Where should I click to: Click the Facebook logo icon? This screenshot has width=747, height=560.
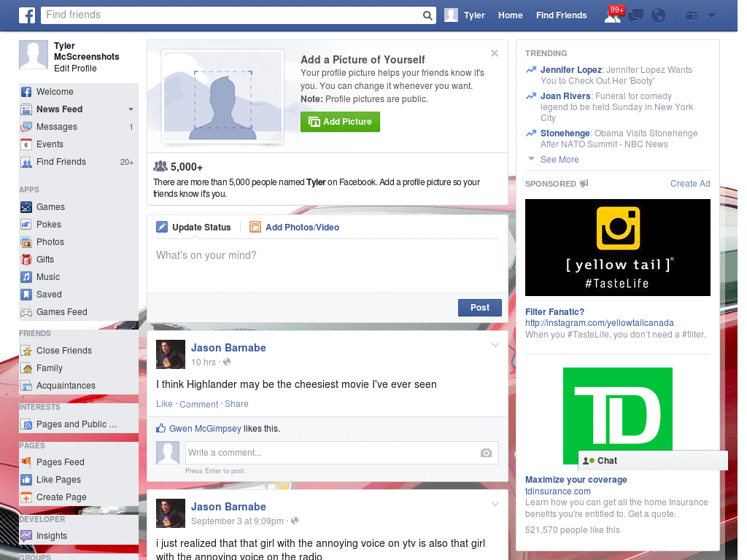(x=27, y=15)
